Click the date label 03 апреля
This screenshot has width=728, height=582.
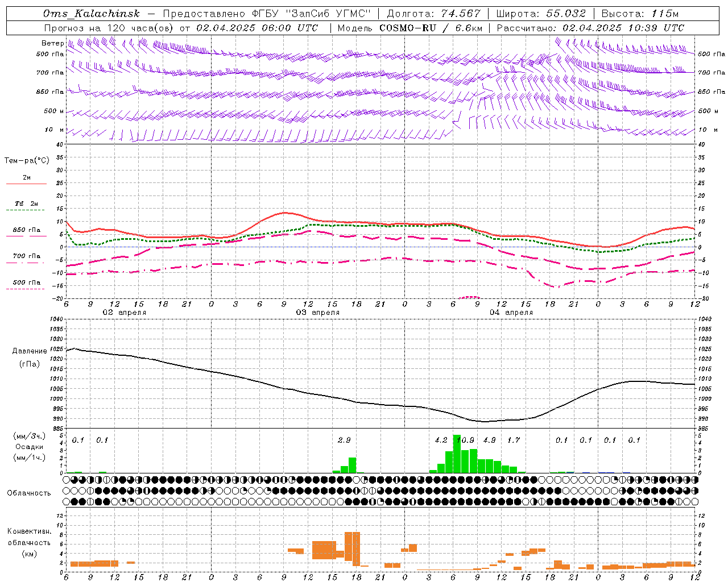pyautogui.click(x=317, y=313)
